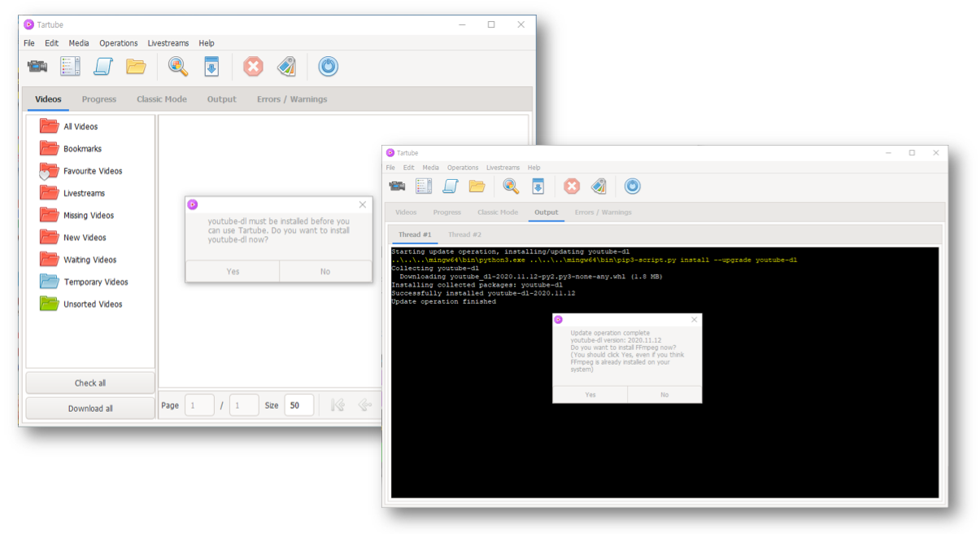The height and width of the screenshot is (534, 980).
Task: Click the Videos tab in back window
Action: (48, 99)
